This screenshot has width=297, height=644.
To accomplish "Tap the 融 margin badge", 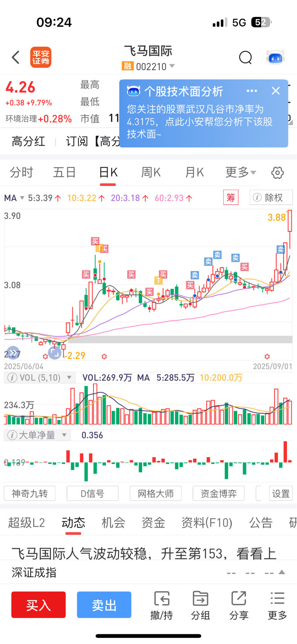I will point(127,66).
